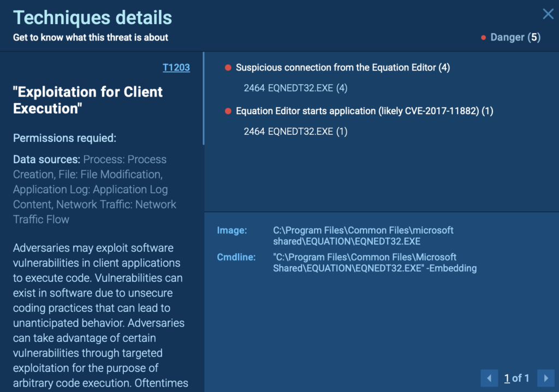The height and width of the screenshot is (392, 559).
Task: Click the left panel scrollbar
Action: pos(204,99)
